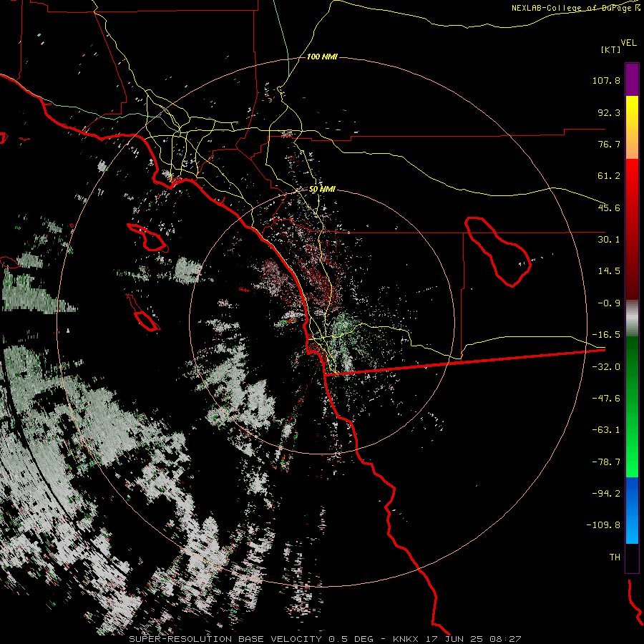Click the 45.6 velocity scale value
The image size is (644, 644).
609,208
